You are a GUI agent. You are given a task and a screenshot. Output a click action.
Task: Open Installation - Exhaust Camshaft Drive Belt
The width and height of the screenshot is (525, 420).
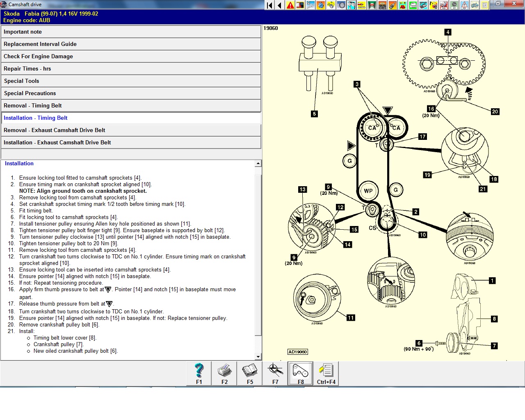[131, 143]
